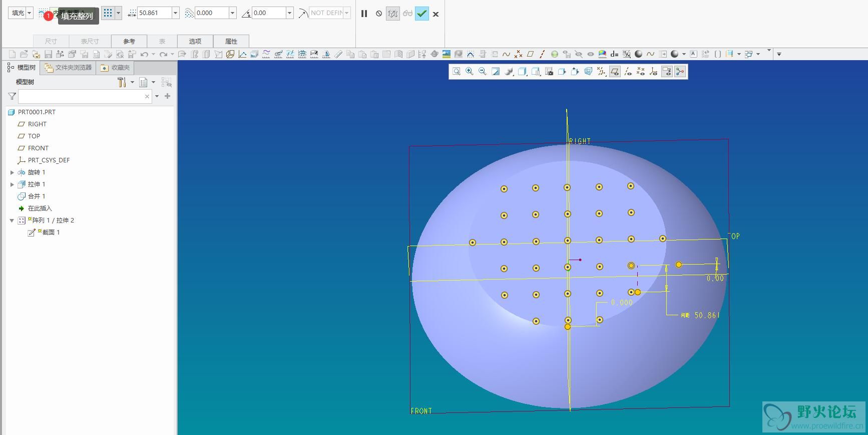Click the plus add-filter button

pyautogui.click(x=168, y=96)
